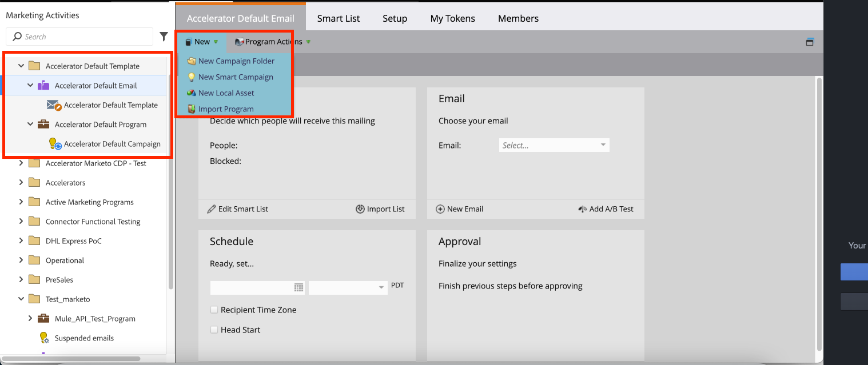This screenshot has width=868, height=365.
Task: Click the Operational folder icon
Action: click(34, 260)
